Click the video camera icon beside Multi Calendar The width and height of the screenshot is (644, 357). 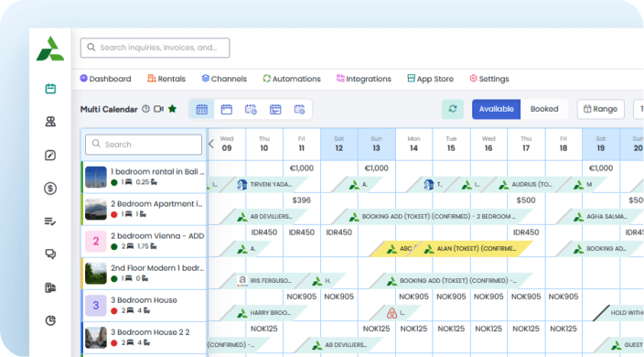tap(158, 109)
